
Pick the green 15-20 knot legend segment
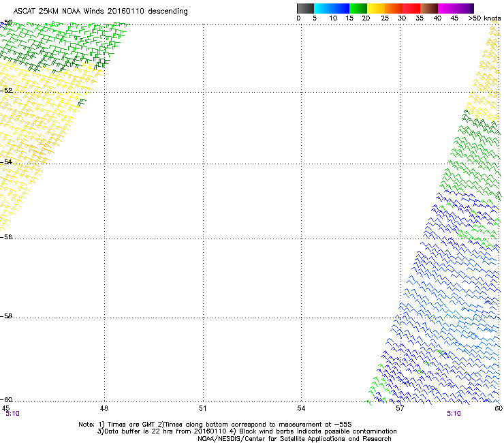(x=358, y=8)
